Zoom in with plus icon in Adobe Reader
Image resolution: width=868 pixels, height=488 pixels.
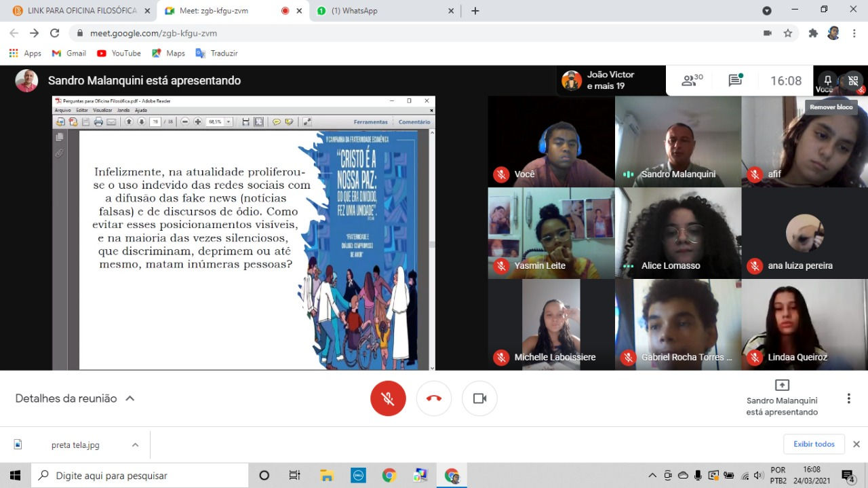[x=198, y=121]
